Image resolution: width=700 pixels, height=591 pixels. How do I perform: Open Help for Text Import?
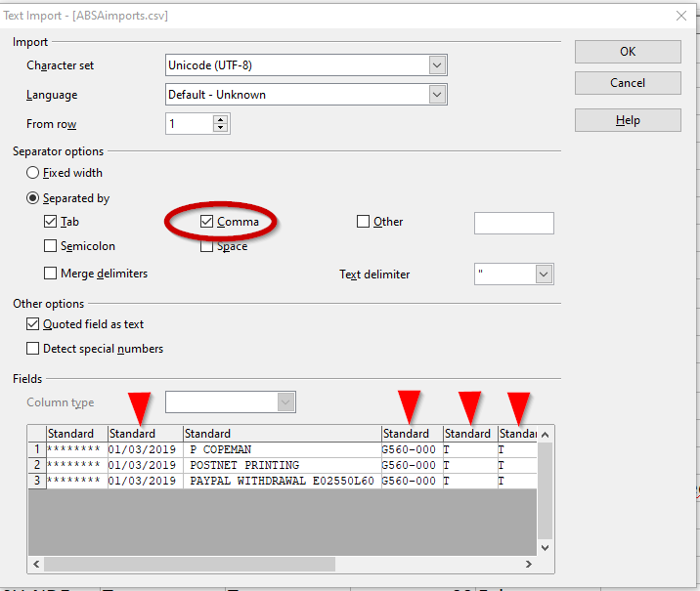[x=628, y=120]
